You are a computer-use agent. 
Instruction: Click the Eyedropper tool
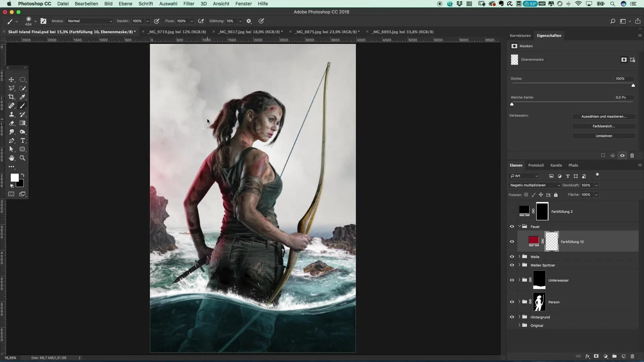(x=22, y=97)
